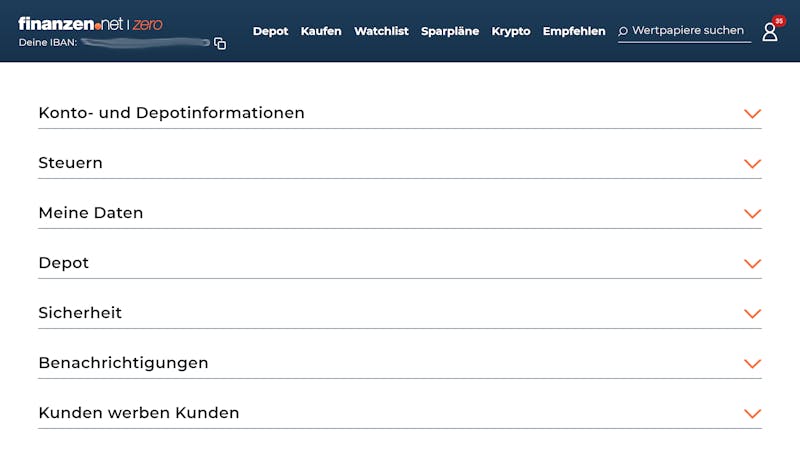Expand the Meine Daten chevron
The height and width of the screenshot is (450, 800).
pyautogui.click(x=752, y=214)
